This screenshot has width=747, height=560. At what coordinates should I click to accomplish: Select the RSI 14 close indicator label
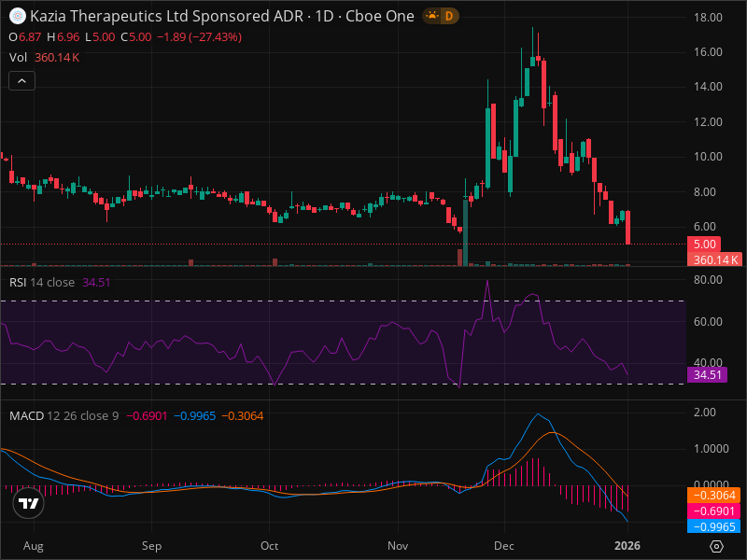(x=42, y=283)
